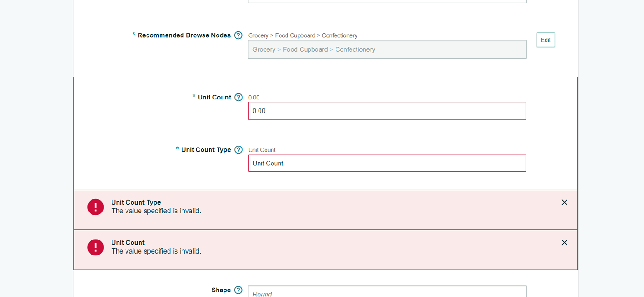
Task: Open the Unit Count Type help tooltip
Action: [x=238, y=149]
